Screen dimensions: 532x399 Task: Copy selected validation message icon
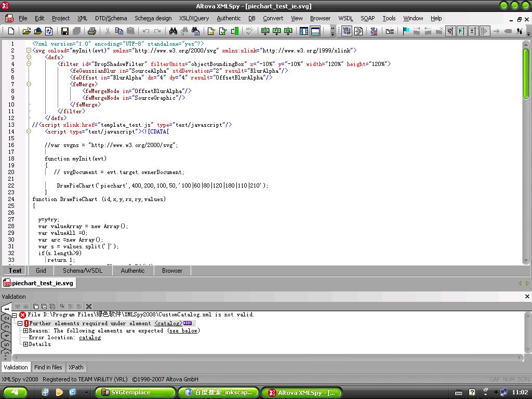(x=36, y=307)
